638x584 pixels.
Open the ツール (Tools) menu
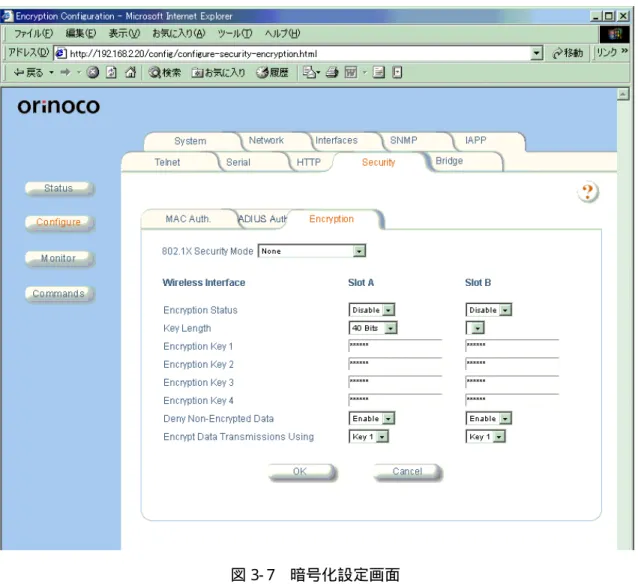pyautogui.click(x=234, y=33)
